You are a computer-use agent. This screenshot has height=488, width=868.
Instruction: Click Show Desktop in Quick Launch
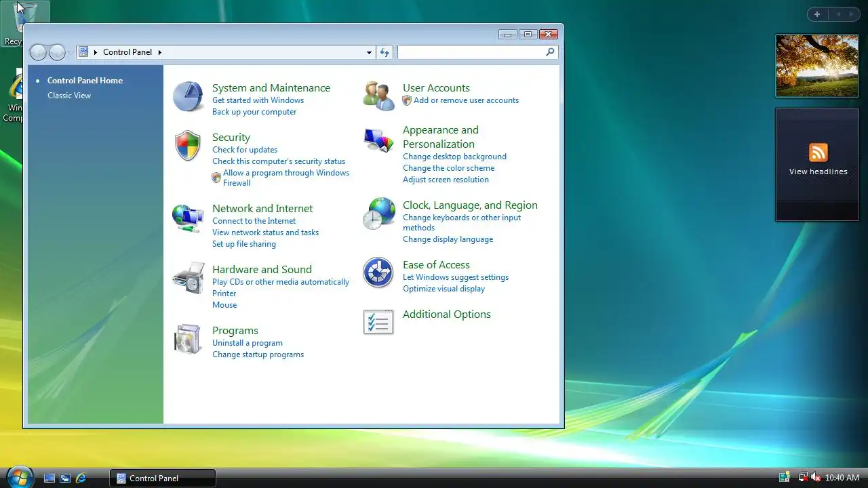tap(50, 478)
